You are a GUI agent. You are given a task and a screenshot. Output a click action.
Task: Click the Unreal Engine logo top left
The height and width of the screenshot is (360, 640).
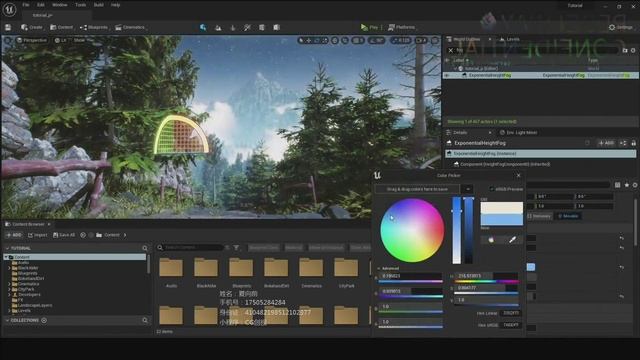pos(9,9)
